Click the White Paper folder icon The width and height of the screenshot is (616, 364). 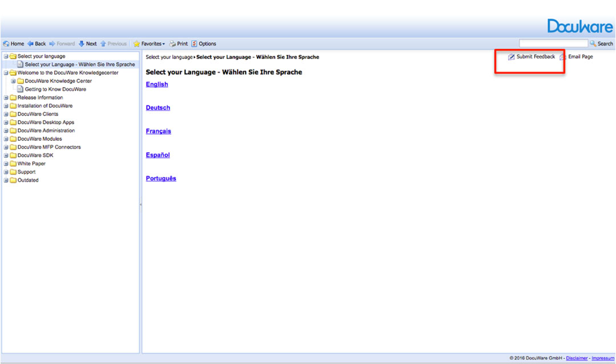(13, 163)
